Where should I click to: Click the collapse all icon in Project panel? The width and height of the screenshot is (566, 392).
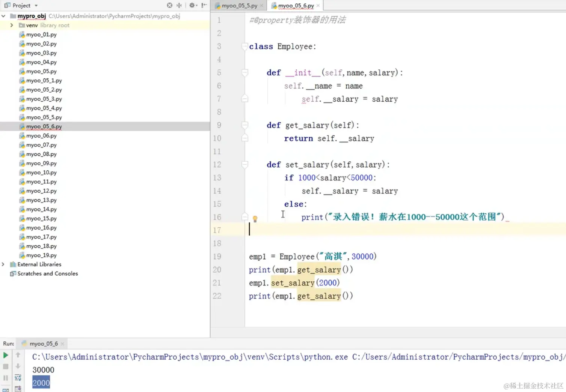179,5
